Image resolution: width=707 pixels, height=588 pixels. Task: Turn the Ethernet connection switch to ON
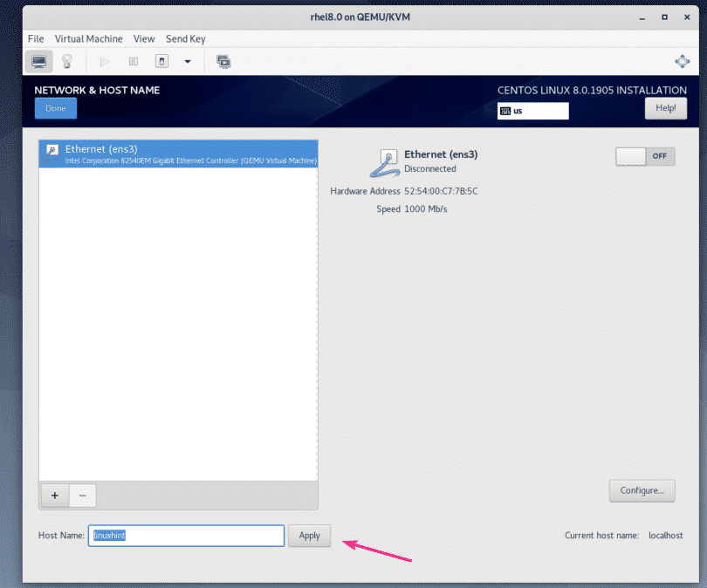(645, 156)
